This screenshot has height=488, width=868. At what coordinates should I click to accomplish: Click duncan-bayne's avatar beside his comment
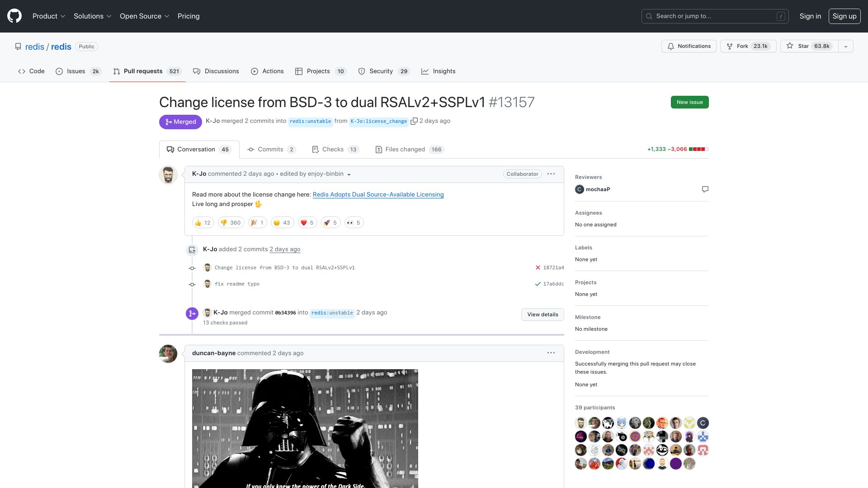point(168,354)
